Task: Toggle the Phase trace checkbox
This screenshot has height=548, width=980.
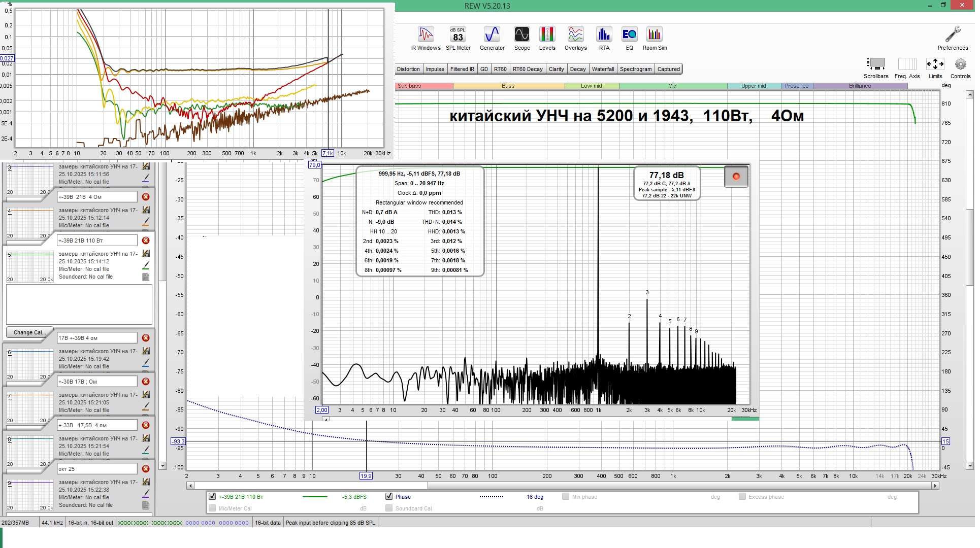Action: [x=389, y=497]
